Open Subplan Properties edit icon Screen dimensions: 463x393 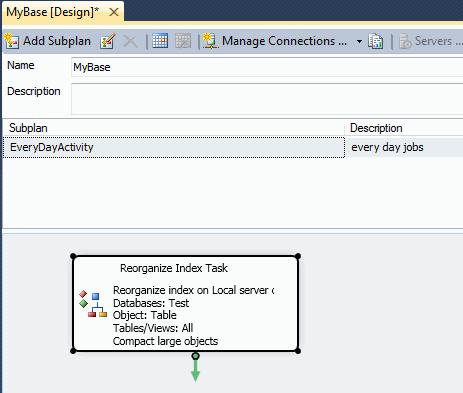pos(108,41)
